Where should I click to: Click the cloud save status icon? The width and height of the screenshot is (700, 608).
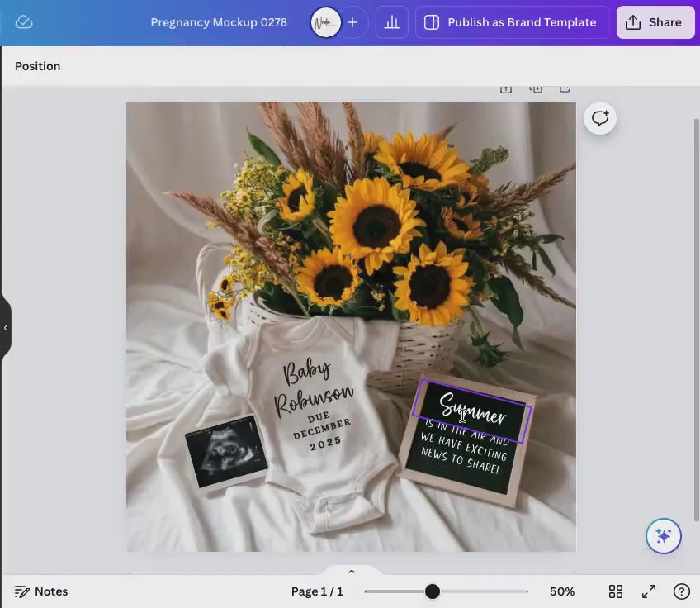click(x=24, y=22)
